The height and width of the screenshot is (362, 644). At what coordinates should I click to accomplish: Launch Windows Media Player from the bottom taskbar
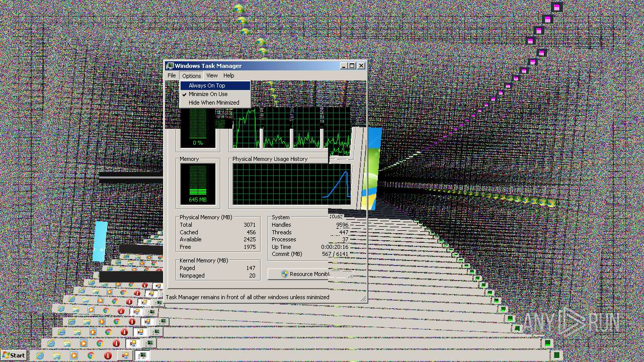pyautogui.click(x=74, y=355)
